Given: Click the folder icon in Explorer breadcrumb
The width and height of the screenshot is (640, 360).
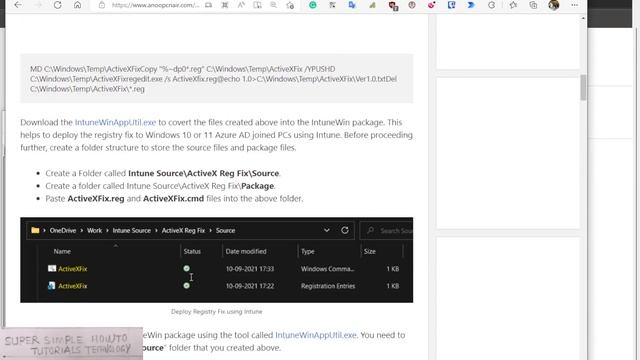Looking at the screenshot, I should (35, 230).
